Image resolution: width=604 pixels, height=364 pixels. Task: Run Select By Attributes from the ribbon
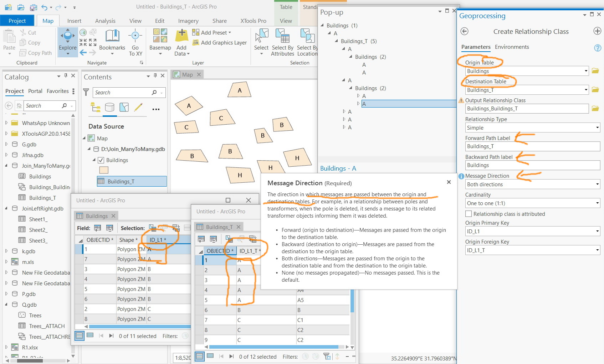click(x=282, y=42)
